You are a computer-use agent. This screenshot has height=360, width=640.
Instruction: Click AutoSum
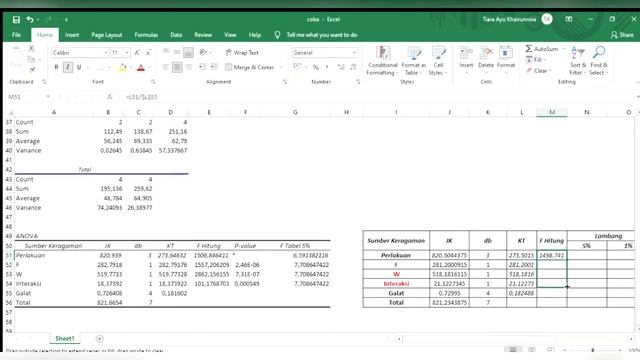pos(542,49)
